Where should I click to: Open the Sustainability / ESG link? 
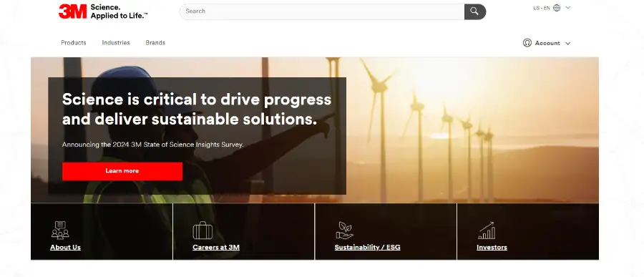pos(367,248)
